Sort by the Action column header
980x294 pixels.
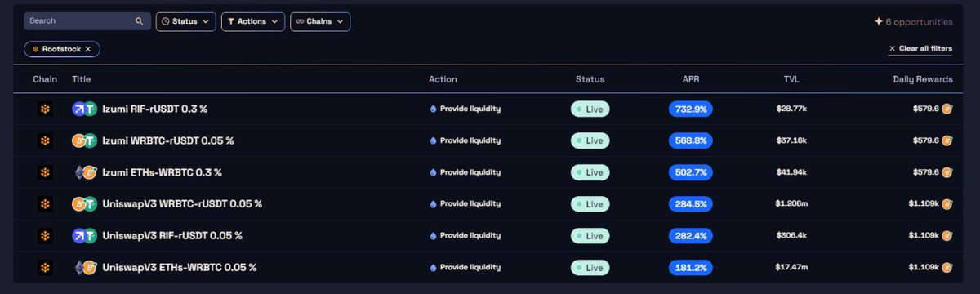pyautogui.click(x=443, y=79)
